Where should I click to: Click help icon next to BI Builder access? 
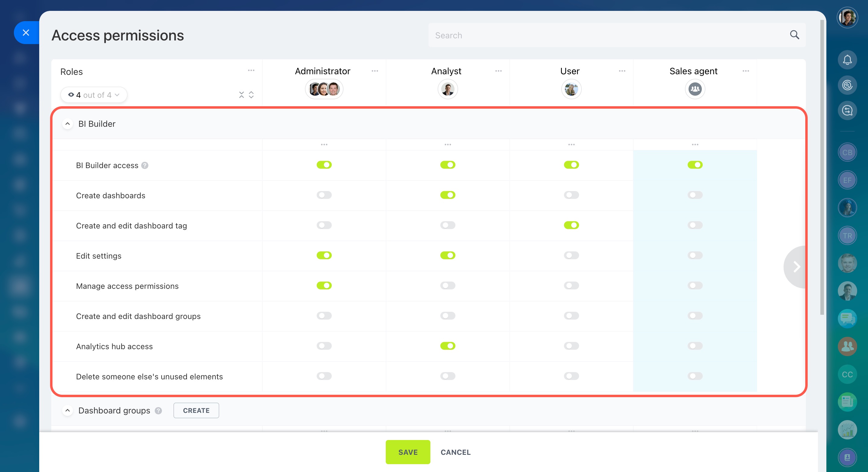pos(145,166)
